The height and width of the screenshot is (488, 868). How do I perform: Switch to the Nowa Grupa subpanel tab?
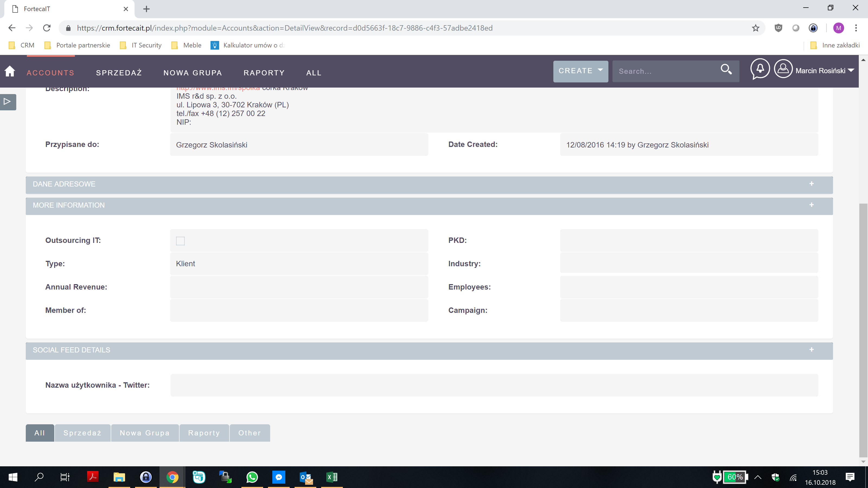tap(145, 433)
